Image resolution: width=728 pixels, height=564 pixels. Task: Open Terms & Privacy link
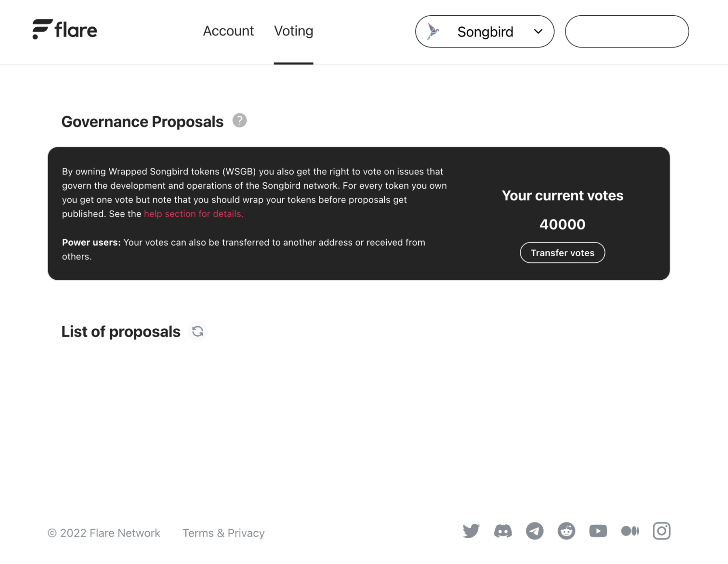coord(223,533)
